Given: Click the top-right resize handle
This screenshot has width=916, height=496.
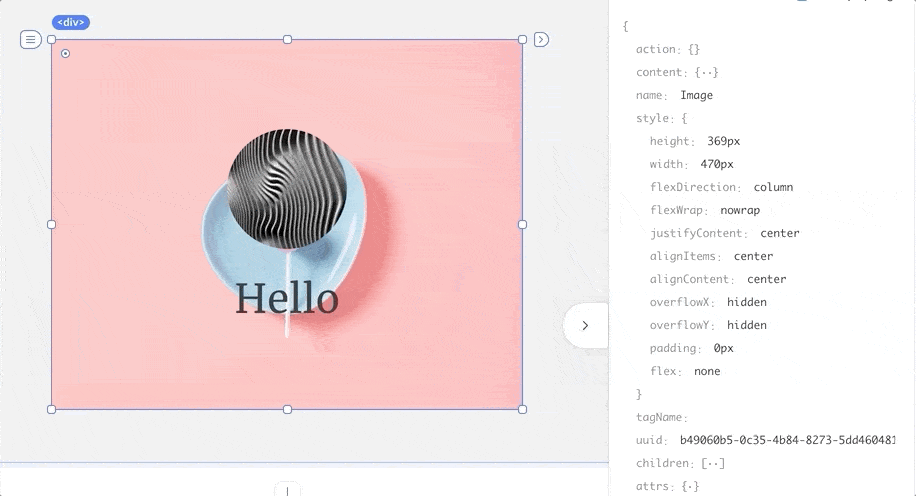Looking at the screenshot, I should click(x=523, y=40).
